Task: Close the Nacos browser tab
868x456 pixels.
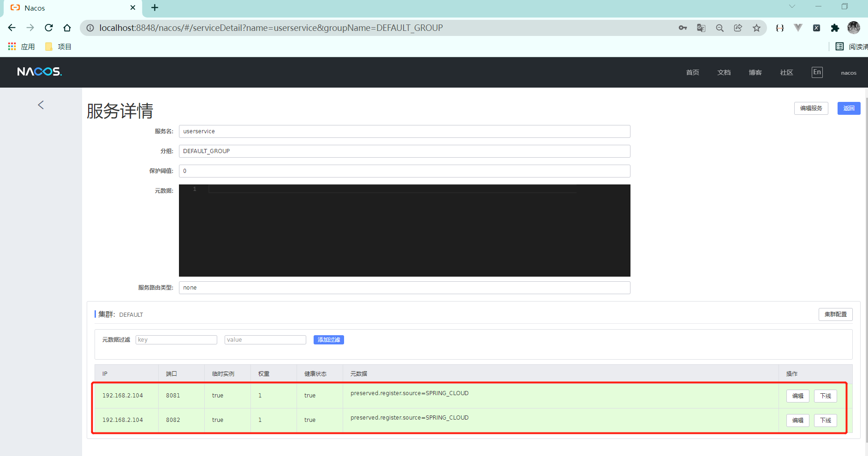Action: click(x=133, y=8)
